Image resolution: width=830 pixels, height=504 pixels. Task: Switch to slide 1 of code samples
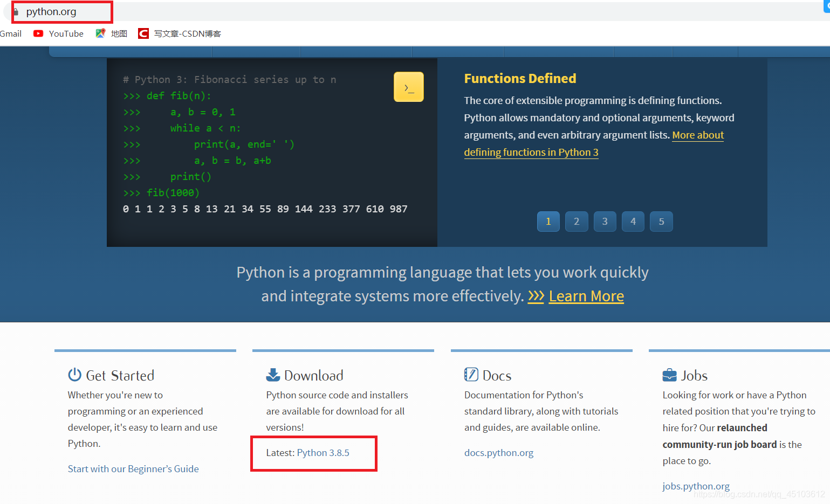point(548,222)
